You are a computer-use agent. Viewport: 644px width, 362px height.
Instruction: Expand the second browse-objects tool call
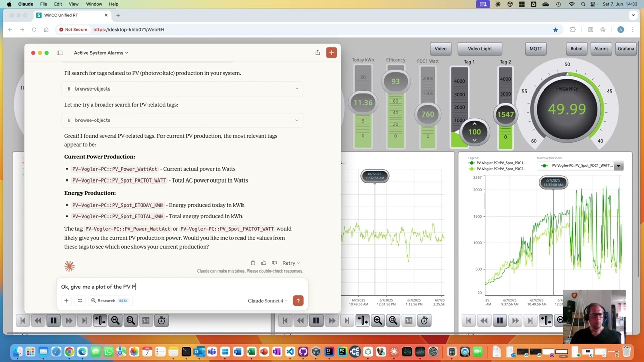183,120
